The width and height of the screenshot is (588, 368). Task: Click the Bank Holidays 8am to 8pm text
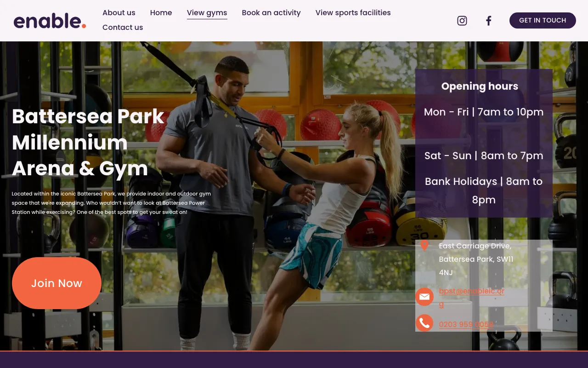pos(484,190)
